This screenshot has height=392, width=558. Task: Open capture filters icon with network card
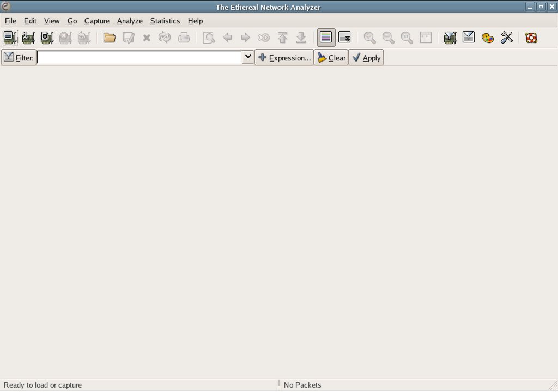[x=450, y=38]
